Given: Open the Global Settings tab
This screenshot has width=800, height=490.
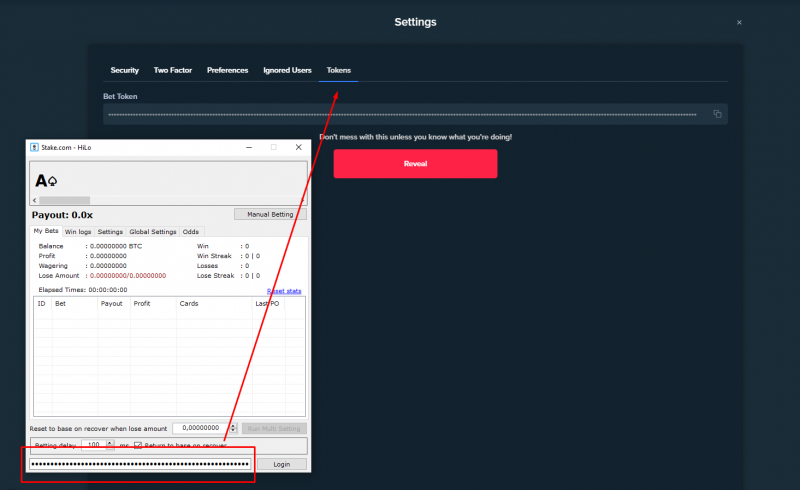Looking at the screenshot, I should pyautogui.click(x=153, y=232).
